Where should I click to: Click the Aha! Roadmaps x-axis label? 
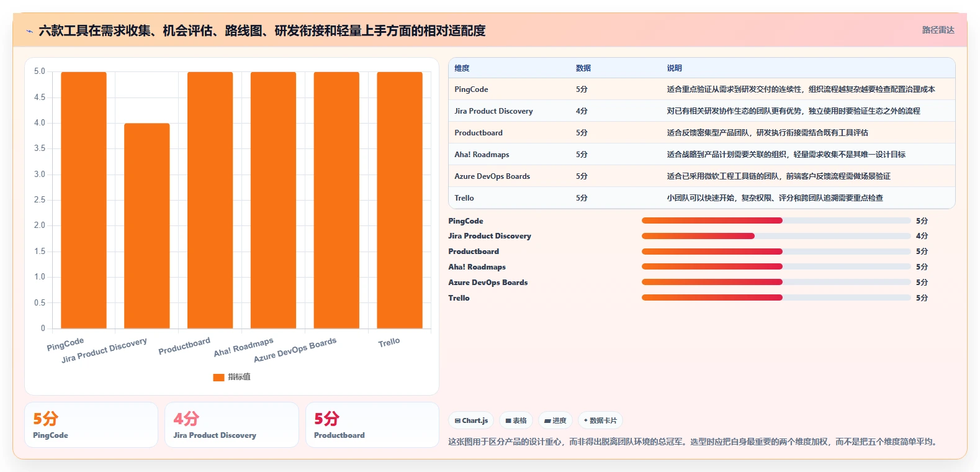(x=244, y=347)
